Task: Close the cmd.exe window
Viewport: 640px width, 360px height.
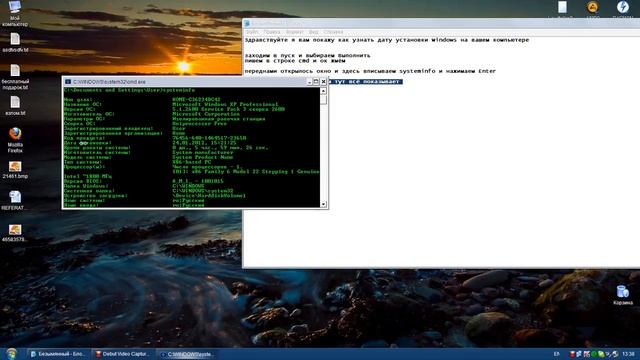Action: click(323, 82)
